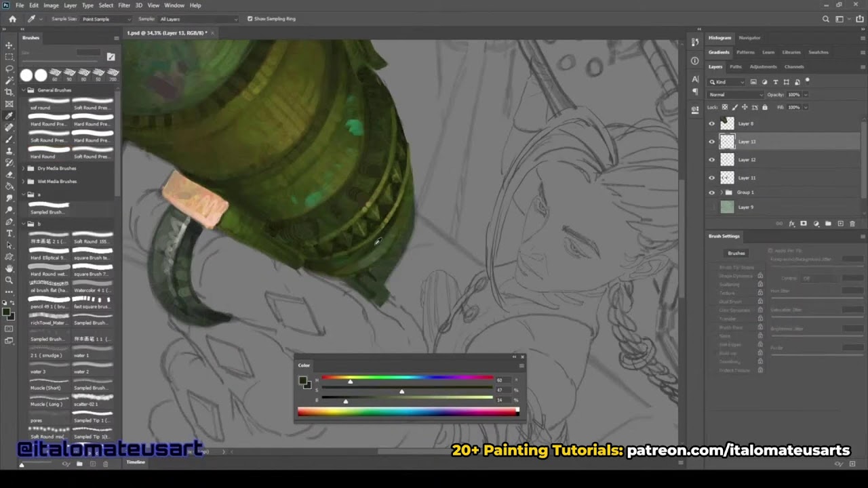
Task: Switch to the Swatches tab
Action: pyautogui.click(x=818, y=52)
